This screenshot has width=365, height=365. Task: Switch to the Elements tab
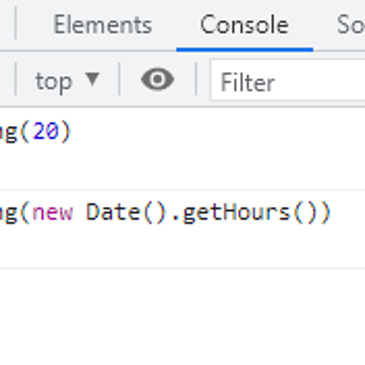click(x=103, y=25)
